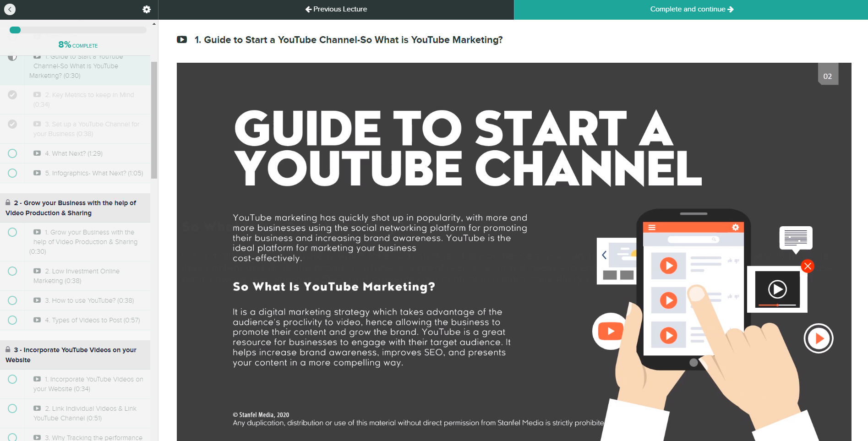Toggle completion circle for Incorporate YouTube Videos lecture
The width and height of the screenshot is (868, 441).
pos(12,379)
